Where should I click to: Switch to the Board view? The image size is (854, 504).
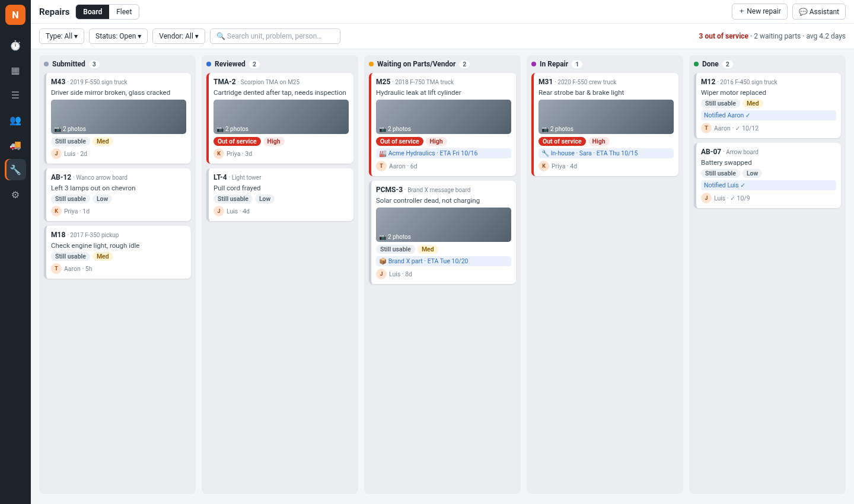(93, 12)
